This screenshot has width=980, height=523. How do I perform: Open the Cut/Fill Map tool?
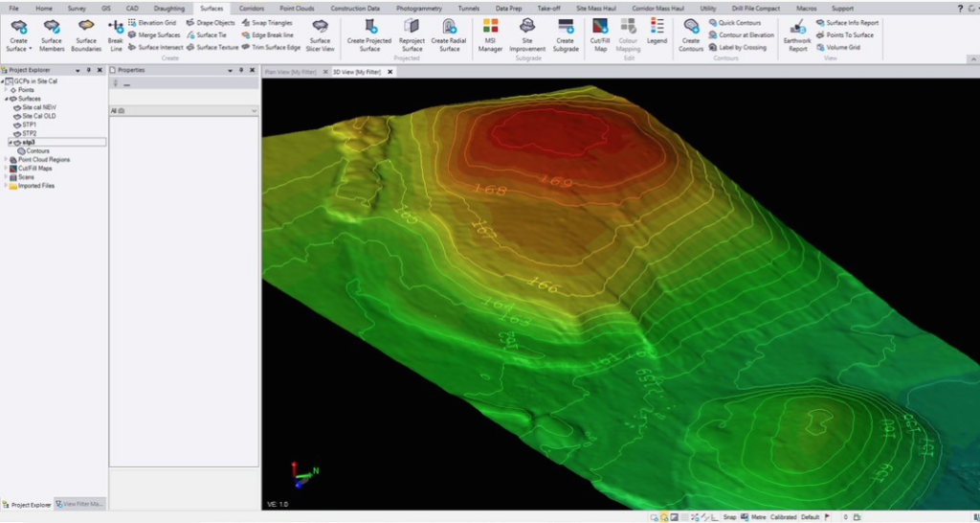[x=600, y=35]
